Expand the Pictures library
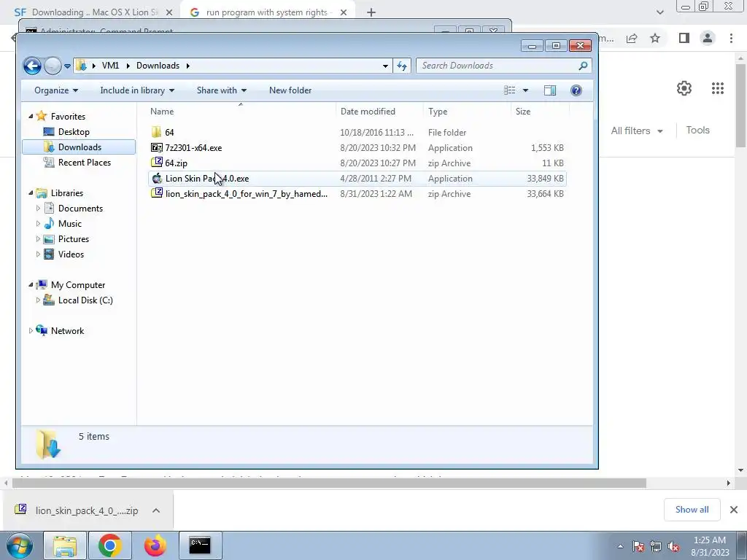The image size is (747, 560). (38, 239)
